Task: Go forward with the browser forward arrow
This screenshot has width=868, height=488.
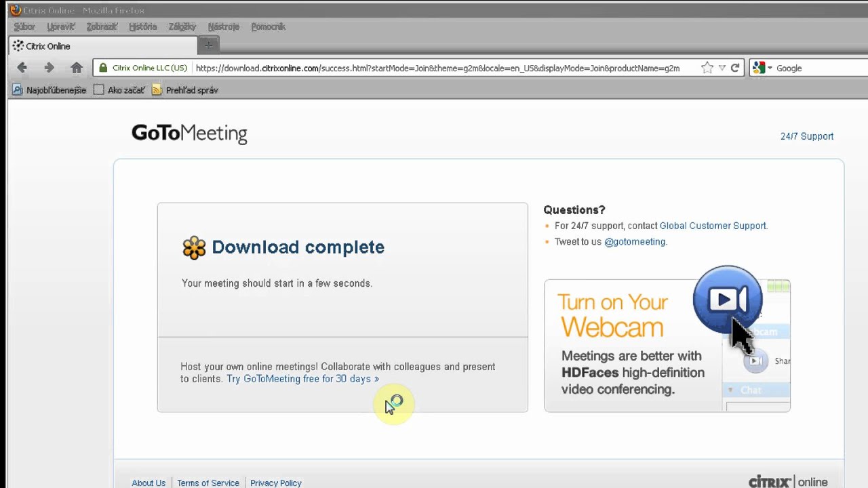Action: click(x=49, y=68)
